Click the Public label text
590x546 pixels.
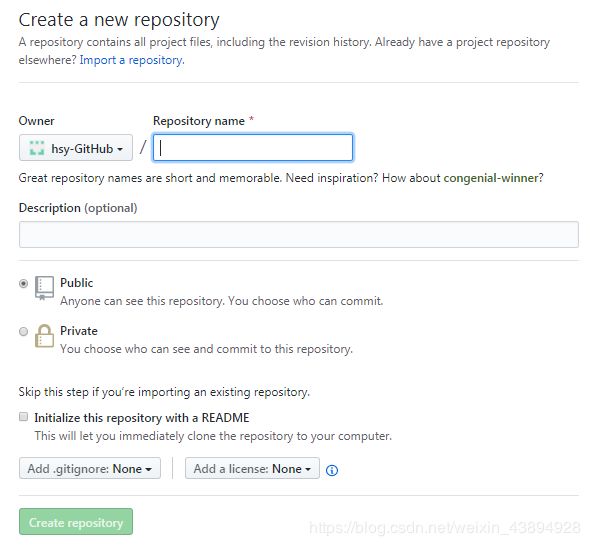pyautogui.click(x=76, y=283)
